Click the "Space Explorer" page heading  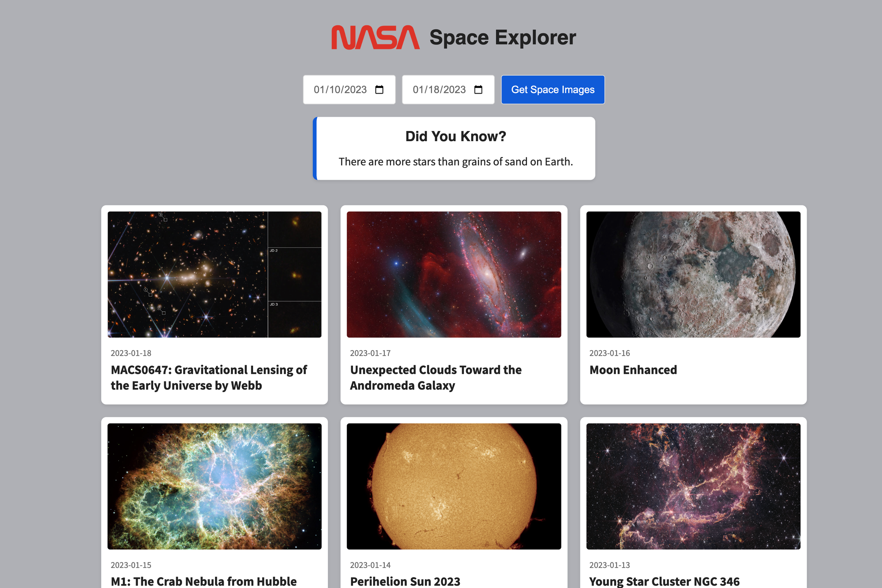(x=503, y=38)
